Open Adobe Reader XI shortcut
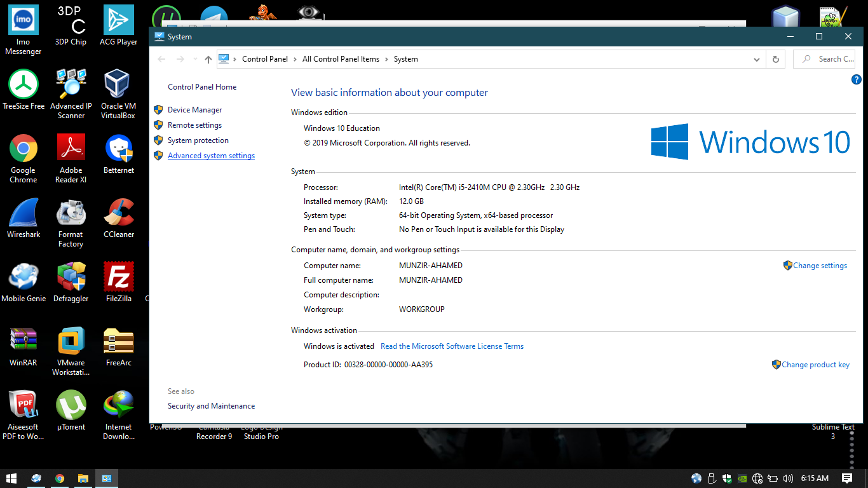 tap(71, 158)
